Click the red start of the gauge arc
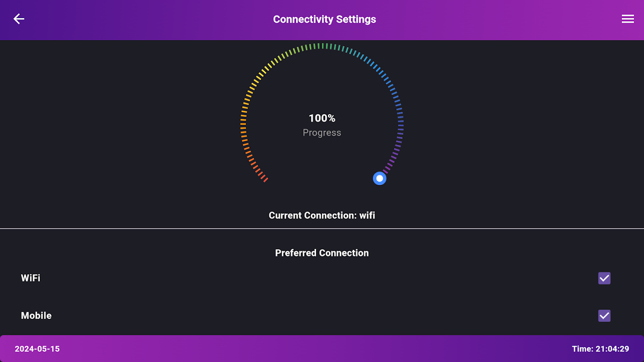 click(x=264, y=179)
